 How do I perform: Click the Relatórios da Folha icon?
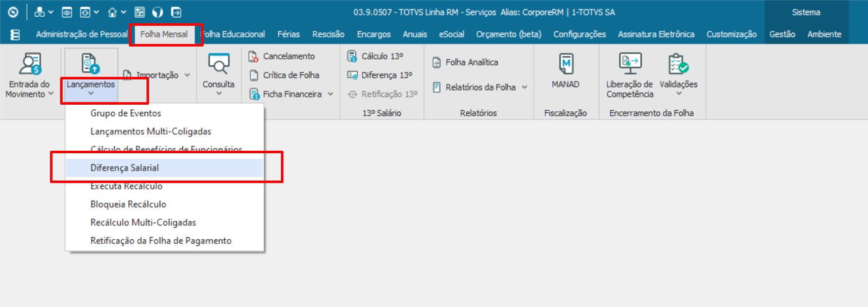click(437, 87)
